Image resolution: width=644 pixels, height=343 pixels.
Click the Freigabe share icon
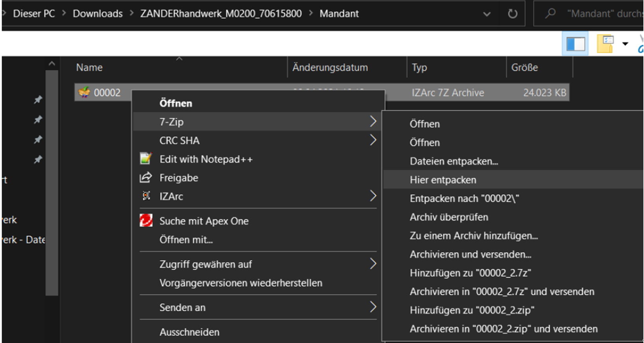coord(146,178)
